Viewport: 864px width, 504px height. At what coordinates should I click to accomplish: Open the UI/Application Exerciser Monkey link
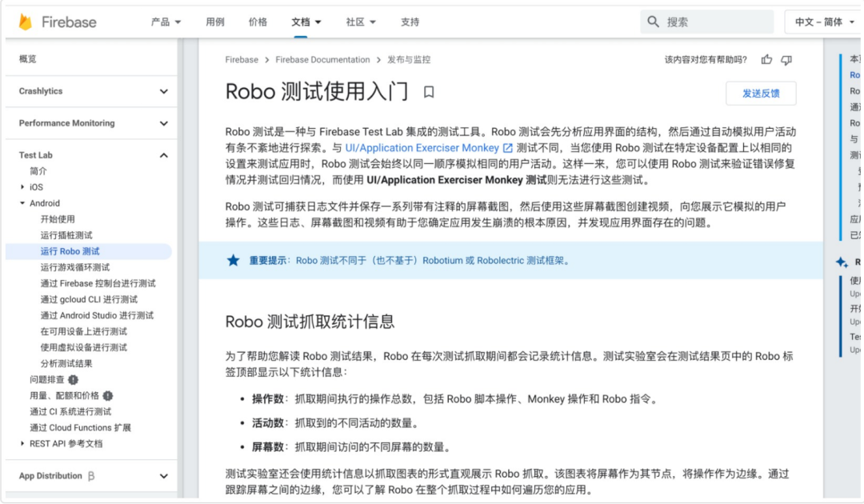(x=422, y=147)
